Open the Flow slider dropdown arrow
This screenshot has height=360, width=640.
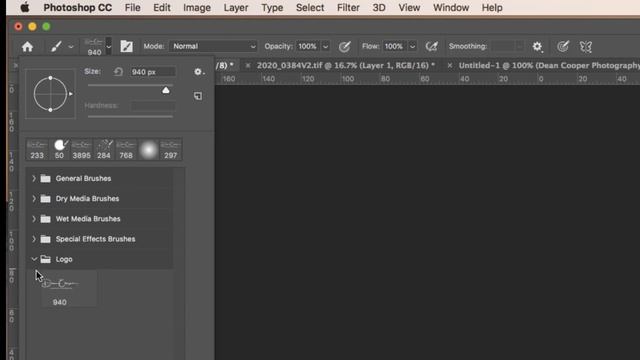[x=413, y=47]
